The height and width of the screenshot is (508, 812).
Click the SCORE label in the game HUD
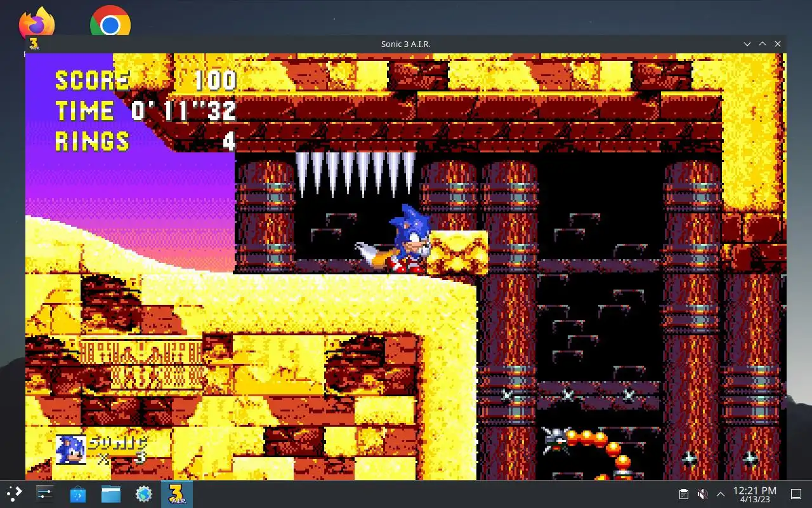pyautogui.click(x=93, y=81)
